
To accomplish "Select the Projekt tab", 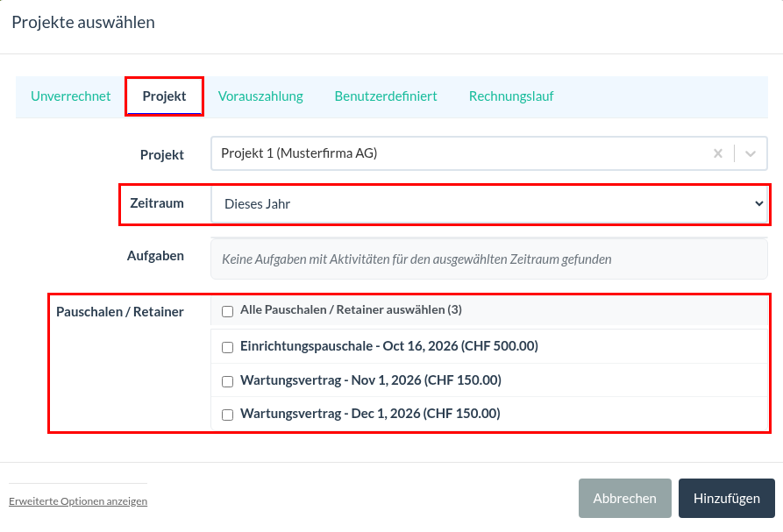I will coord(164,96).
